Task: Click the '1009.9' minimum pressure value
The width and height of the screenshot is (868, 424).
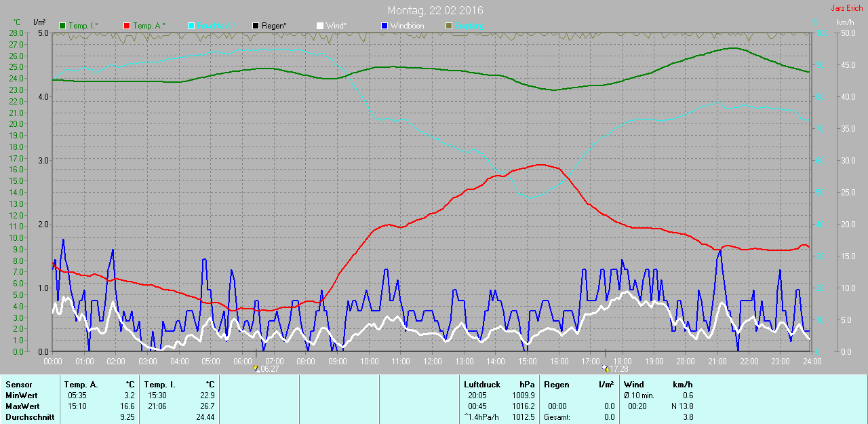Action: (523, 396)
